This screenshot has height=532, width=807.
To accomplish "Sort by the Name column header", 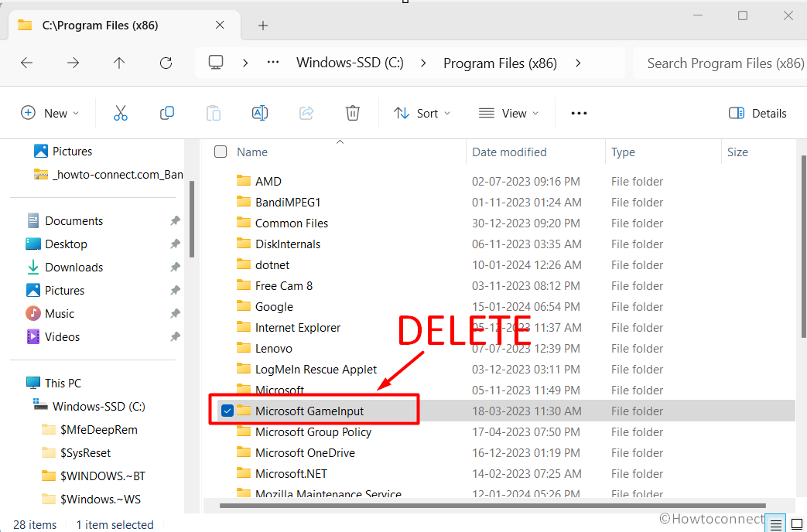I will [251, 152].
